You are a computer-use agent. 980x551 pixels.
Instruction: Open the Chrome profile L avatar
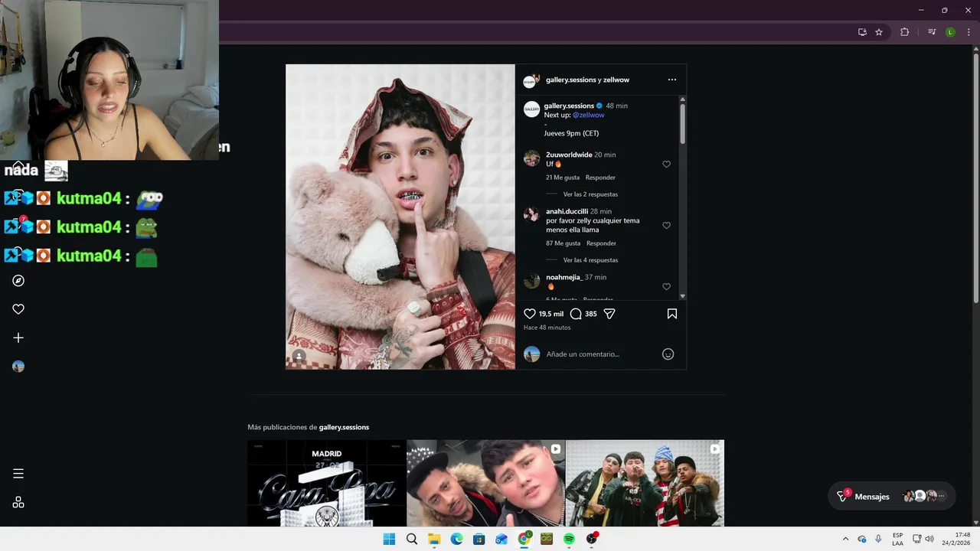[x=950, y=32]
